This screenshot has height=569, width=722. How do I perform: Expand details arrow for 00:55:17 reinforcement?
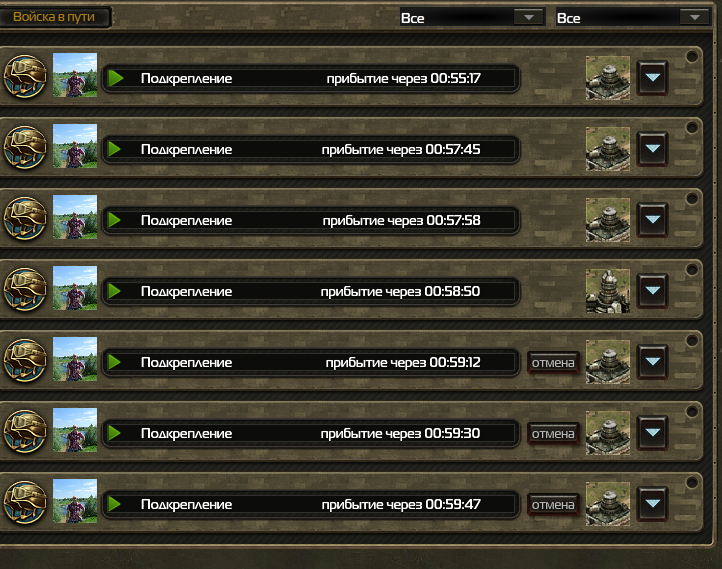click(652, 78)
